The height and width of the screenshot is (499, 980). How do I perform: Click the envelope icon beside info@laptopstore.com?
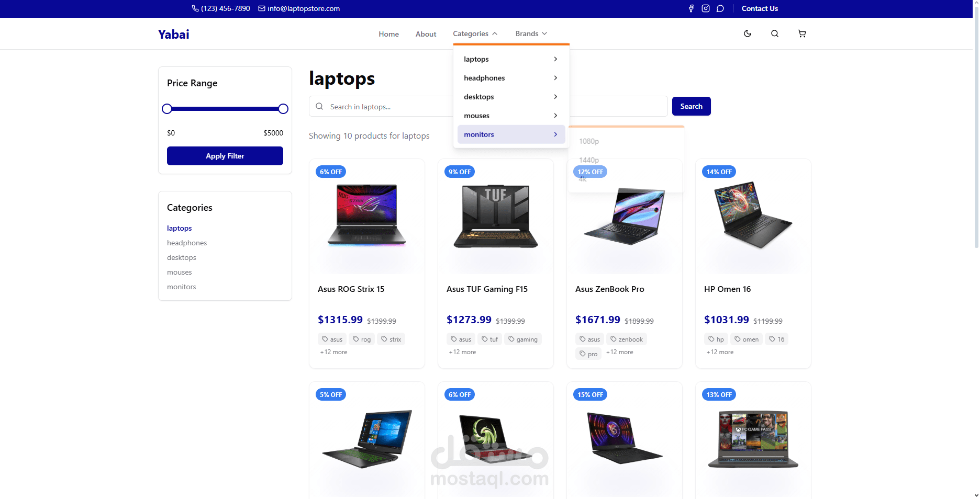(x=262, y=8)
